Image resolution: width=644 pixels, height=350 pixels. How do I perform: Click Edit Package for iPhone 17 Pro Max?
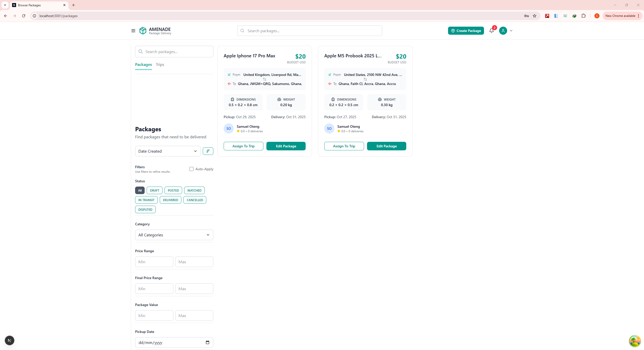click(286, 146)
